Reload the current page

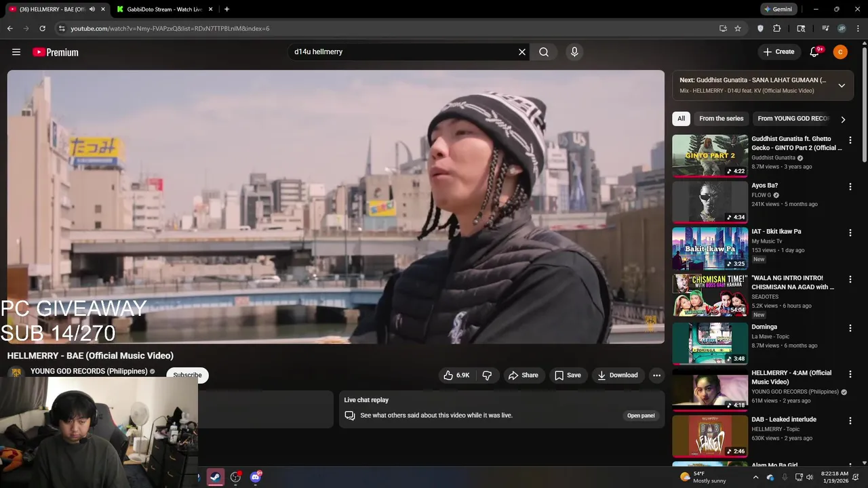pos(42,28)
